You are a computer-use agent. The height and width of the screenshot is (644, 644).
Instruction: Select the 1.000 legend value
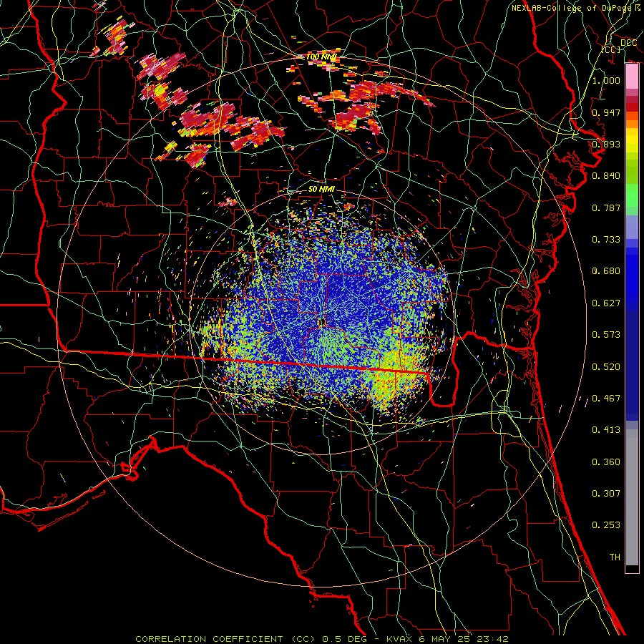606,80
